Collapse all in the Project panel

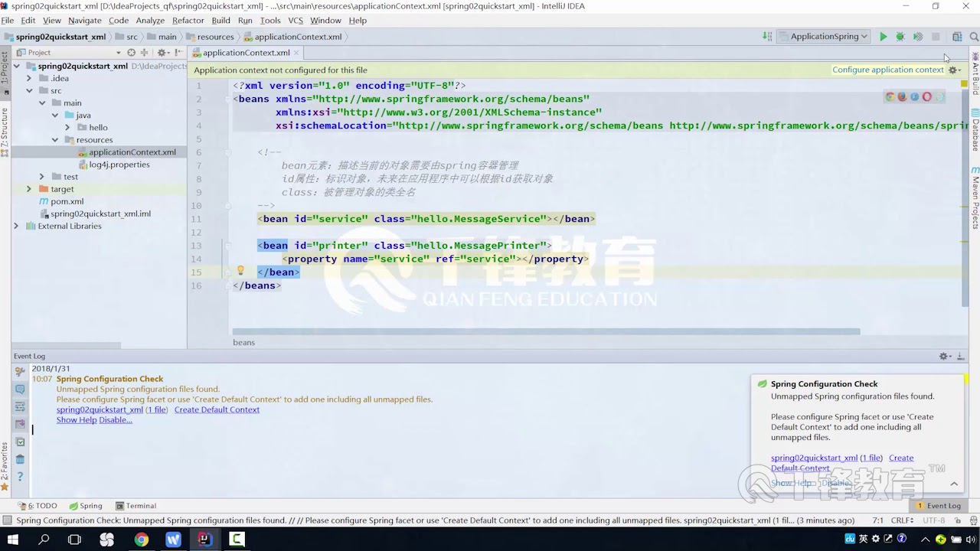[144, 53]
